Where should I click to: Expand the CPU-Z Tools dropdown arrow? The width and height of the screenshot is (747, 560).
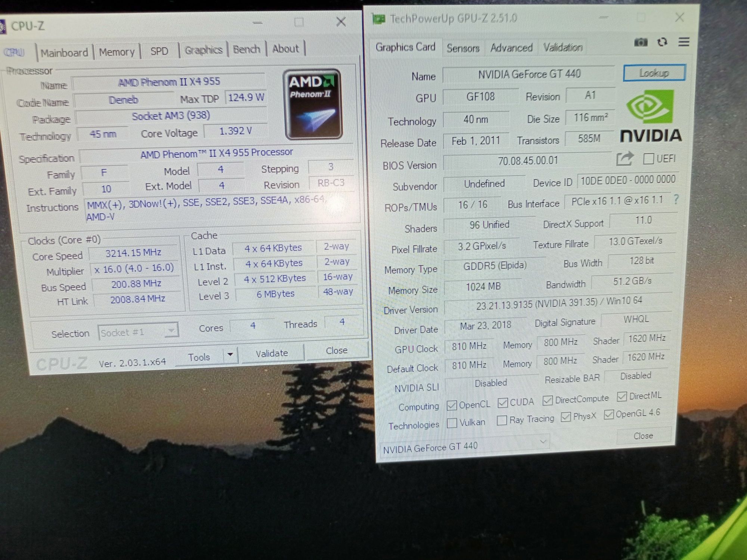click(x=230, y=355)
